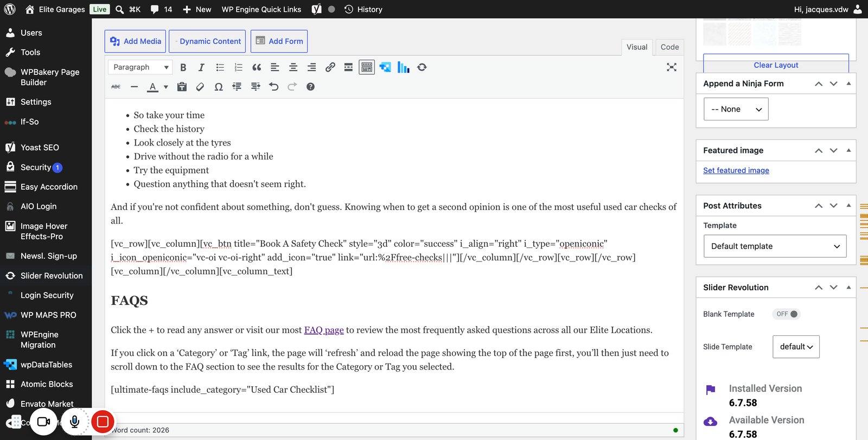
Task: Insert or edit a link
Action: coord(330,67)
